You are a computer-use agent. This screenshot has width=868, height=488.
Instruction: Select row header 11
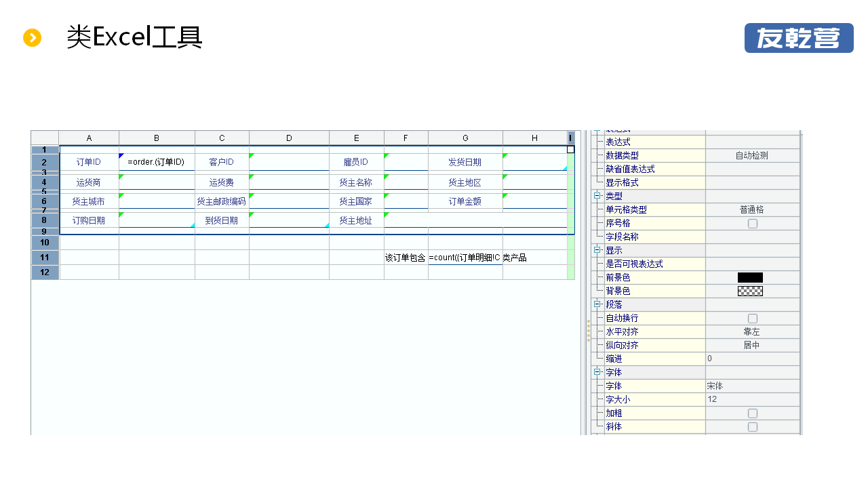point(45,258)
